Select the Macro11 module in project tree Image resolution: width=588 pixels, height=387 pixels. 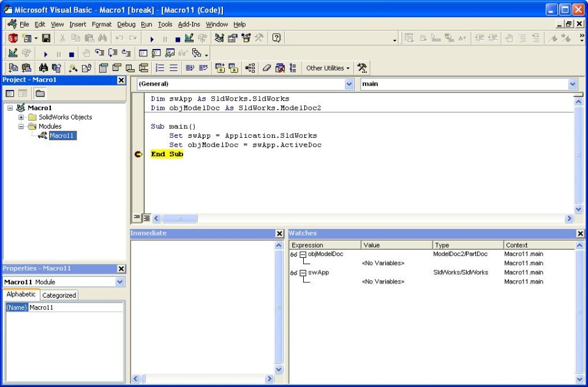(x=62, y=136)
